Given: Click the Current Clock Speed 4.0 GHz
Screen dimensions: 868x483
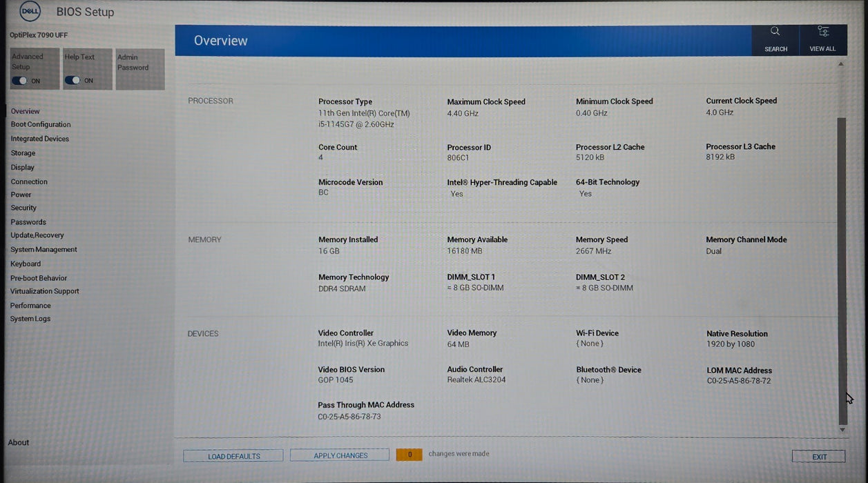Looking at the screenshot, I should pyautogui.click(x=720, y=112).
